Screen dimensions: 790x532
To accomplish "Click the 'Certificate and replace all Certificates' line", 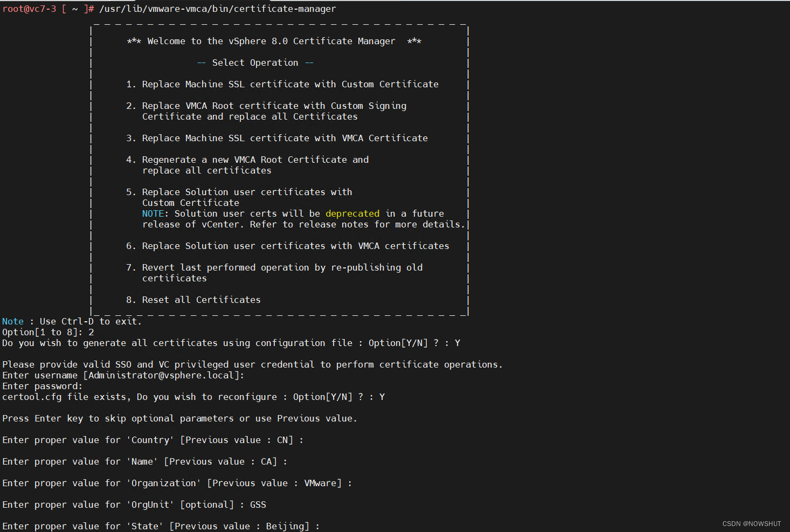I will 250,116.
